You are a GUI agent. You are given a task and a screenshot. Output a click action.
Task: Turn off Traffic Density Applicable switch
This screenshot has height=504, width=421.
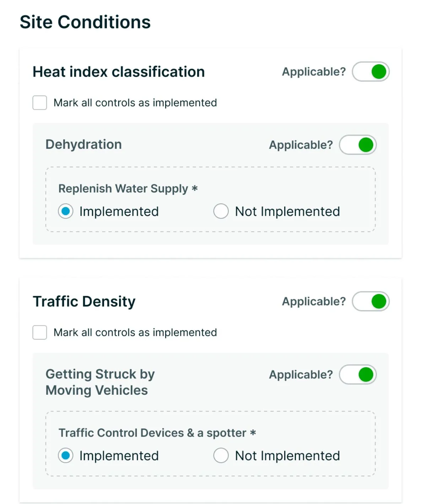(371, 301)
